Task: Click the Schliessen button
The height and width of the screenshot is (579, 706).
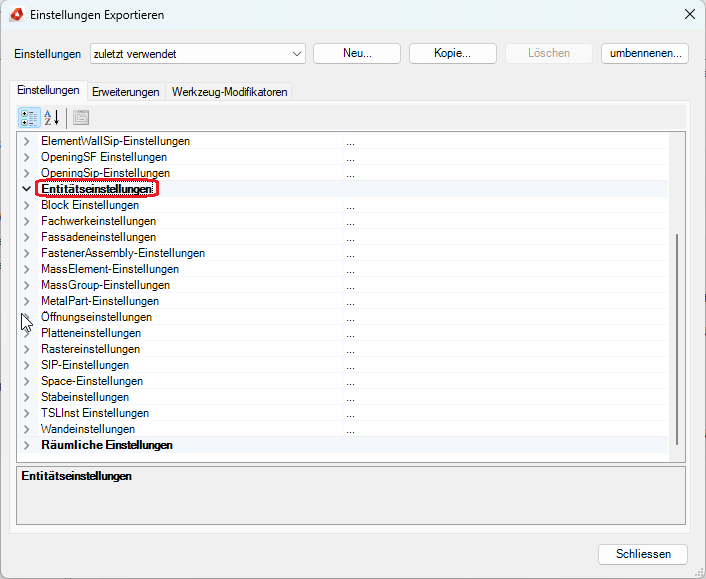Action: click(x=643, y=554)
